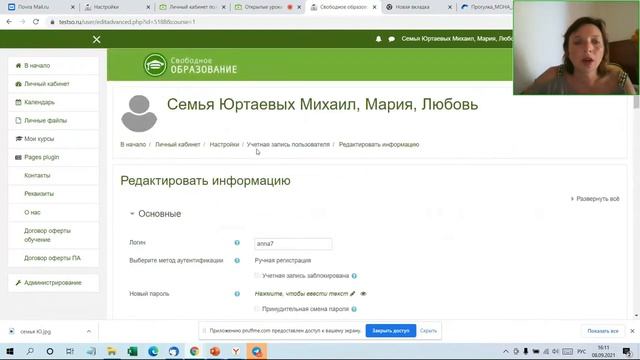The image size is (640, 360).
Task: Tick the Учетная запись заблокирована checkbox
Action: (257, 276)
